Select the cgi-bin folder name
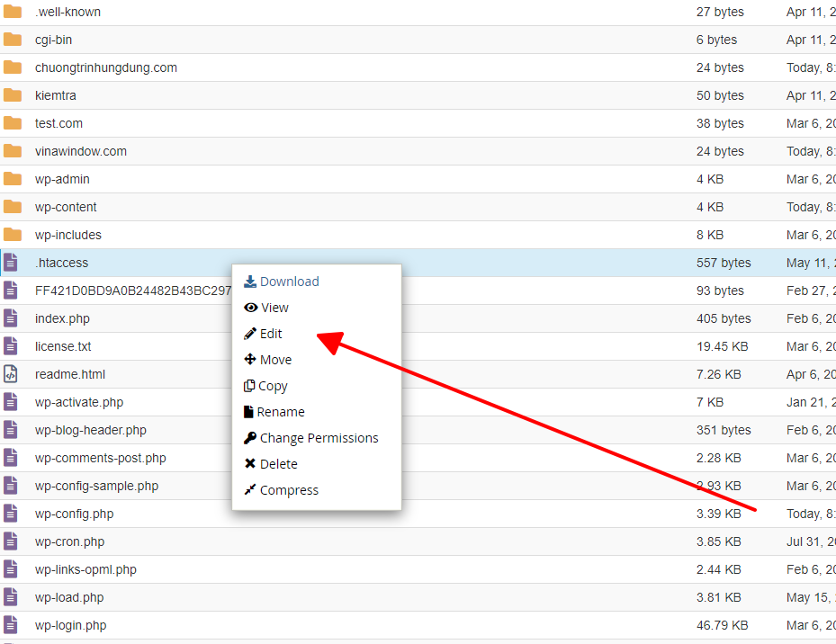 (x=53, y=40)
